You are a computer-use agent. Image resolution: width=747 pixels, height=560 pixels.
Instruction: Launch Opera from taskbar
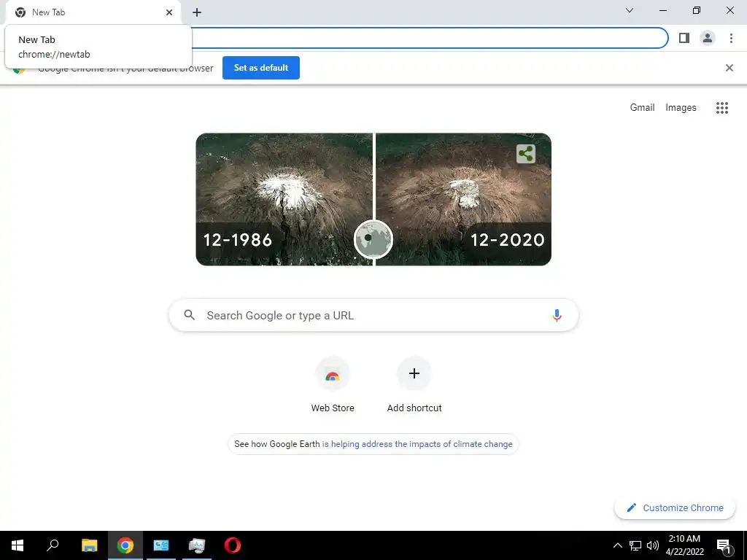click(233, 545)
